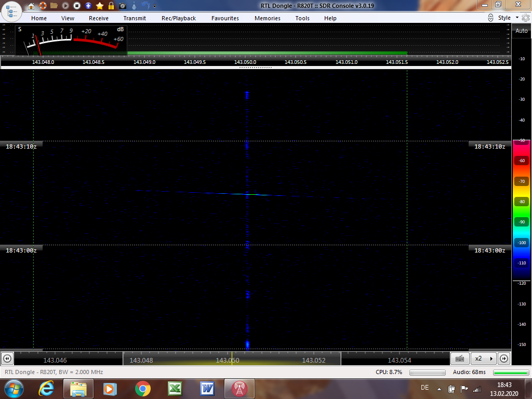Launch Internet Explorer from taskbar

[x=46, y=389]
